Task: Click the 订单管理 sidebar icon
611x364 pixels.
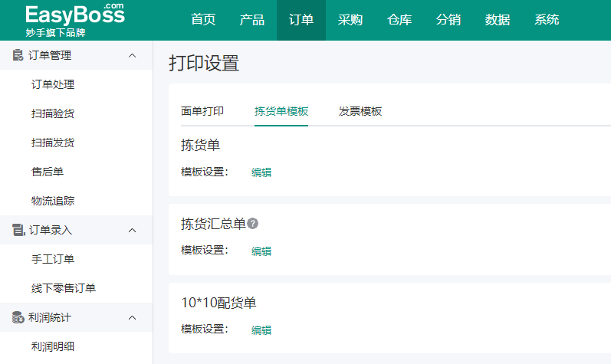Action: point(18,55)
